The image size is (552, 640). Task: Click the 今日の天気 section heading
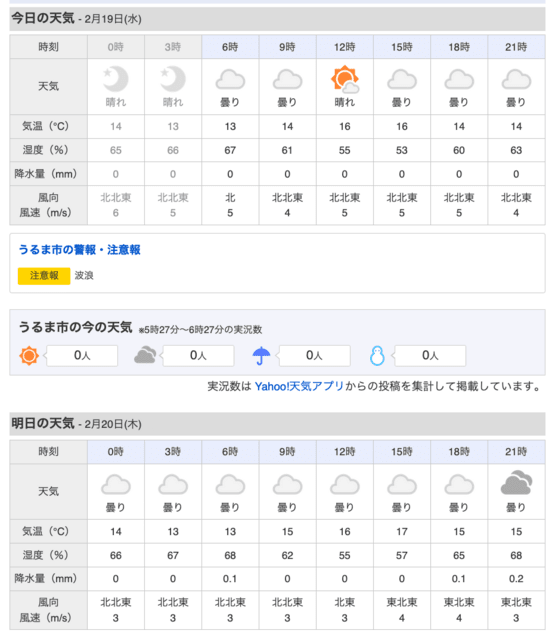coord(43,18)
